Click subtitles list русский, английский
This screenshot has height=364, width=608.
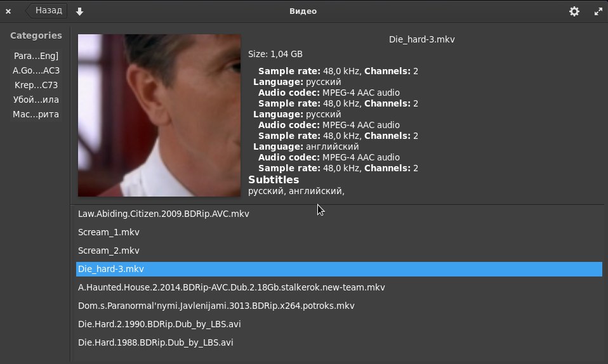[296, 191]
